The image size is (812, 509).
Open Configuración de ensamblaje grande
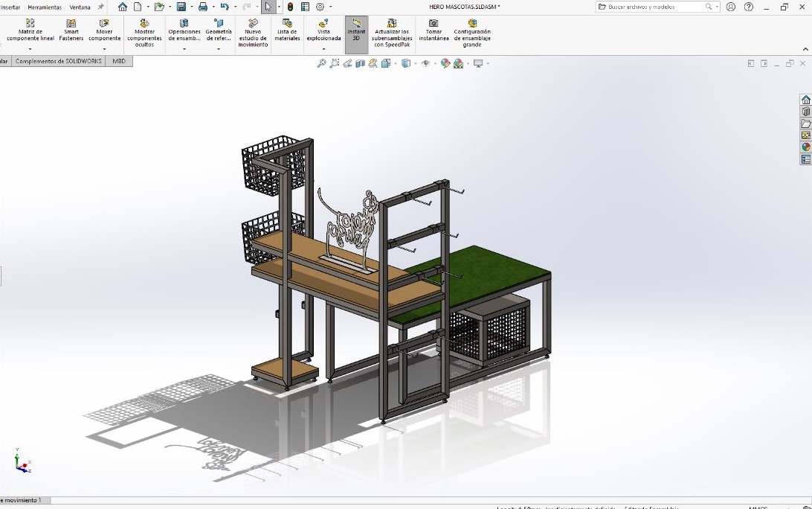[x=472, y=33]
